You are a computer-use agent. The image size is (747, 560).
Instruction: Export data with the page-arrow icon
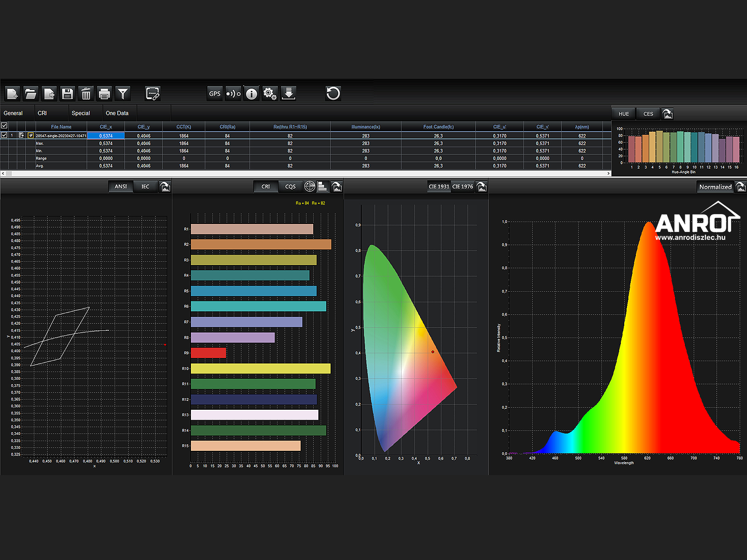click(49, 94)
